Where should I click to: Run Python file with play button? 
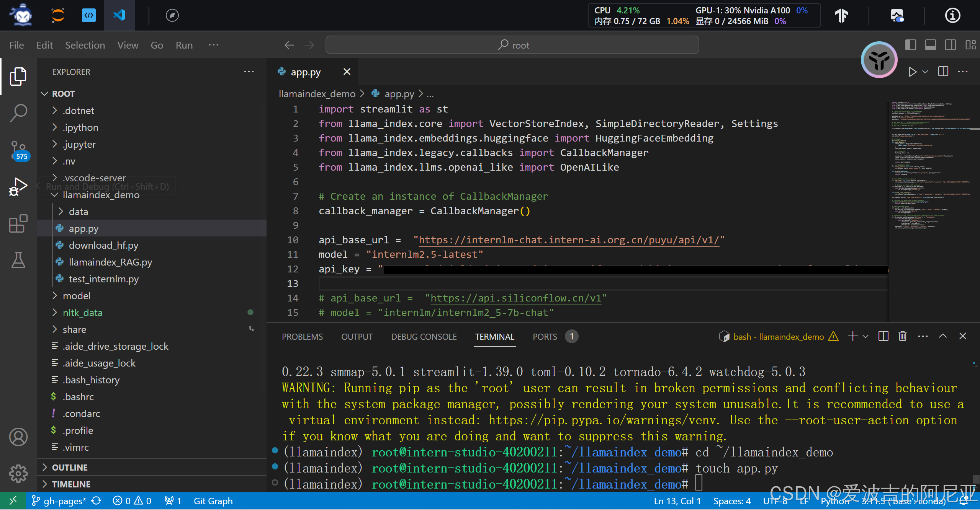913,72
